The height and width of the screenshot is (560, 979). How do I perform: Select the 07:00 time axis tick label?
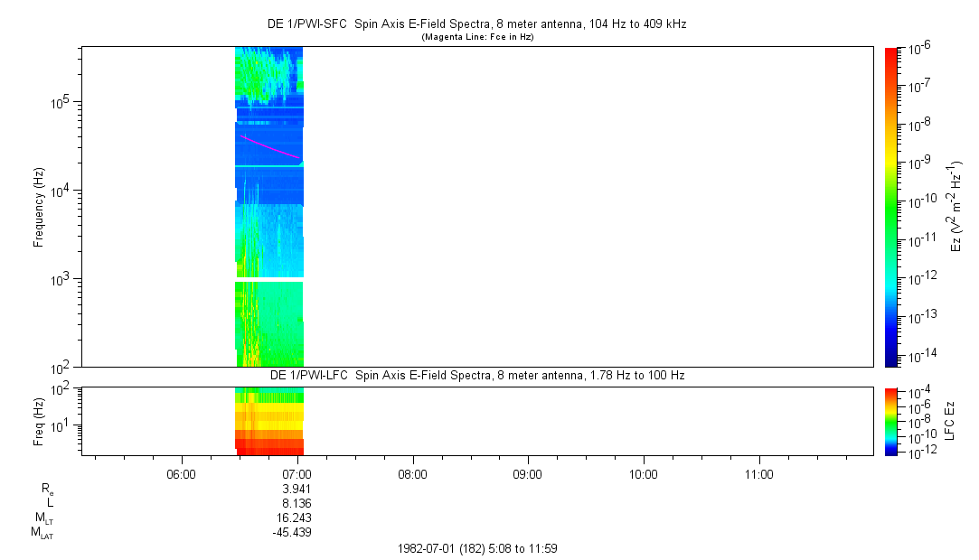tap(297, 473)
